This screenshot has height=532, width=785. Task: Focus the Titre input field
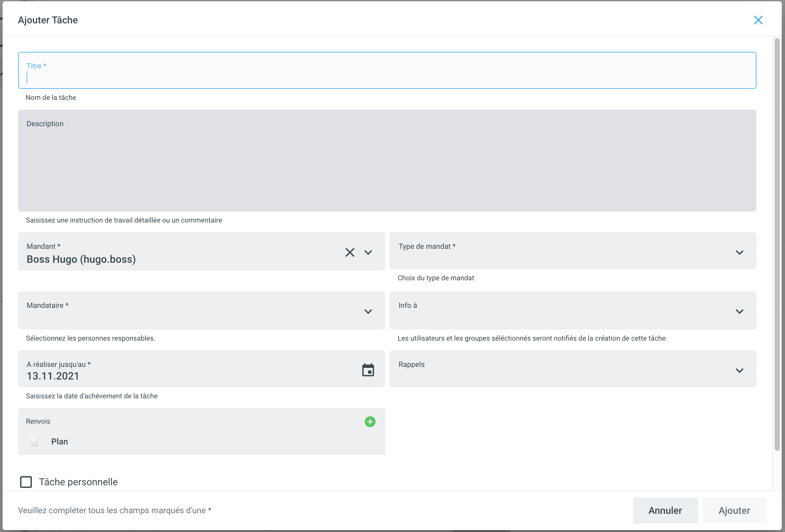tap(387, 78)
